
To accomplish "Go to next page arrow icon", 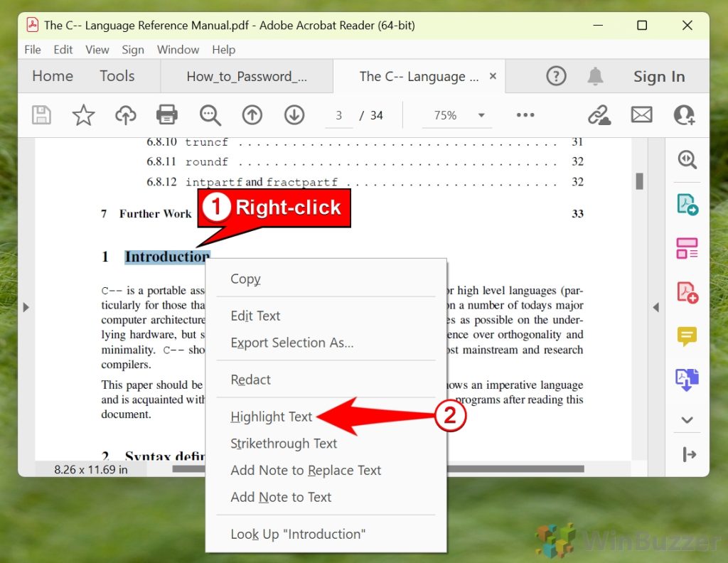I will click(x=294, y=114).
